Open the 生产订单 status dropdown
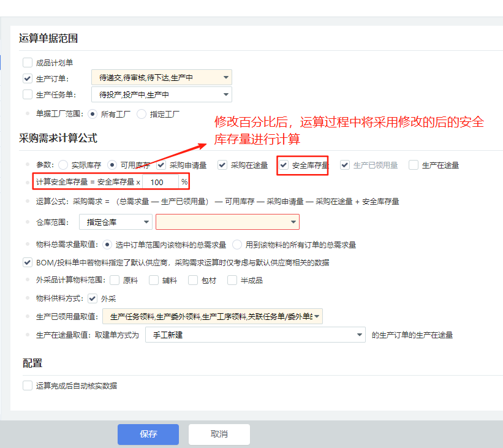The image size is (503, 448). pyautogui.click(x=161, y=78)
